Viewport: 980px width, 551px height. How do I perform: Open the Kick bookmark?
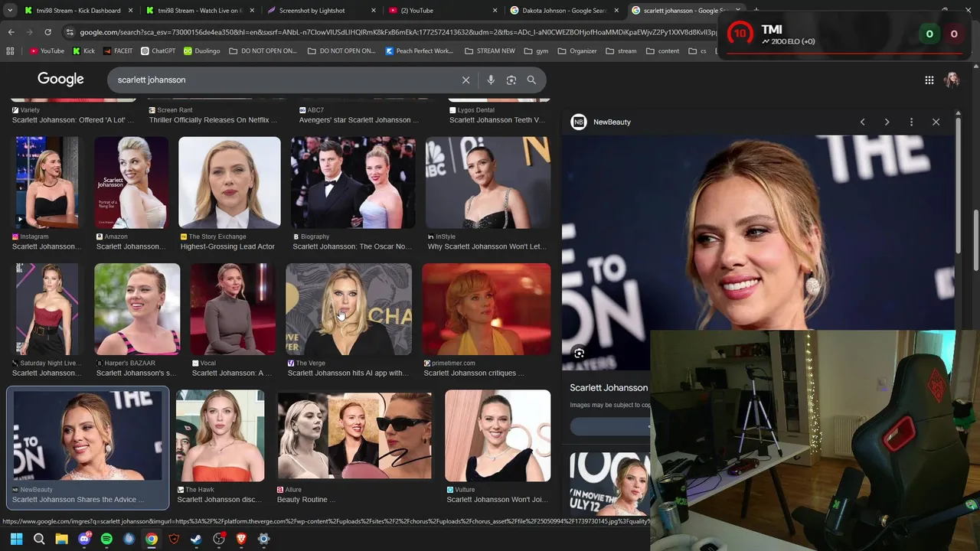[x=83, y=51]
